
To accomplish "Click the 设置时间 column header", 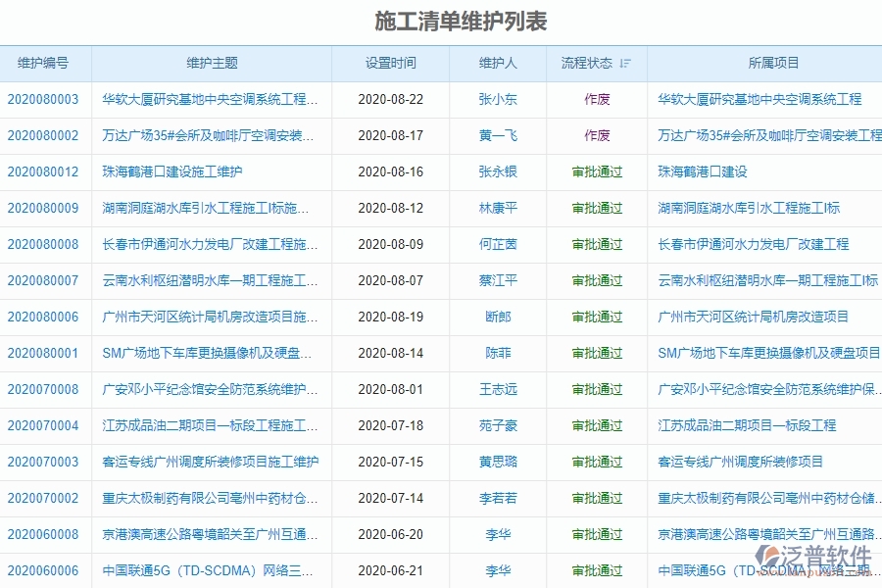I will tap(389, 63).
